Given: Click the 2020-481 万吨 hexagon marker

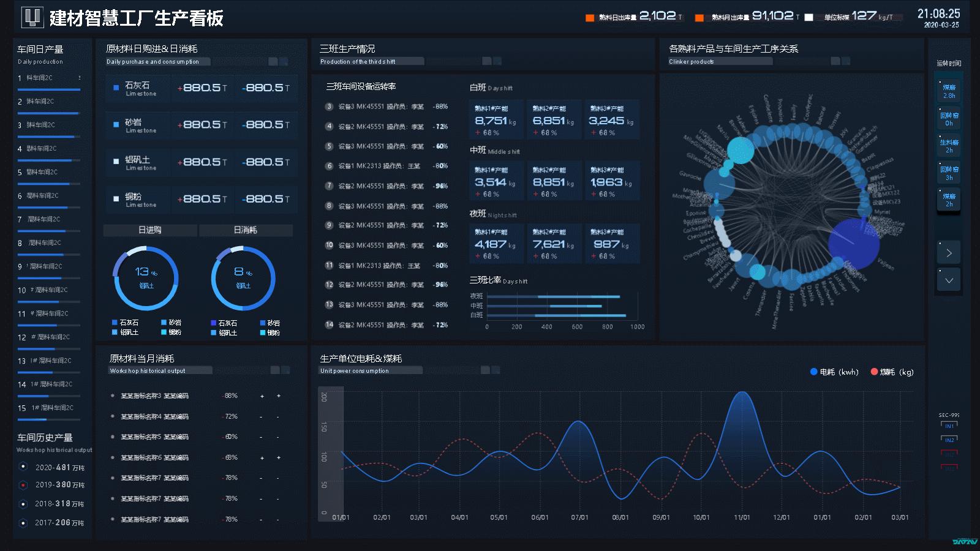Looking at the screenshot, I should 23,467.
